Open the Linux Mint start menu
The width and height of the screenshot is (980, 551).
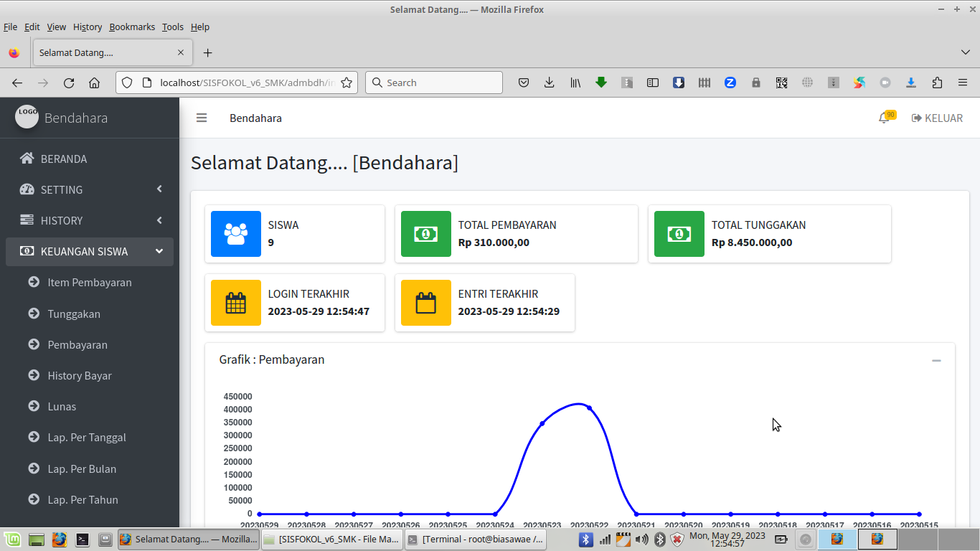[x=13, y=539]
